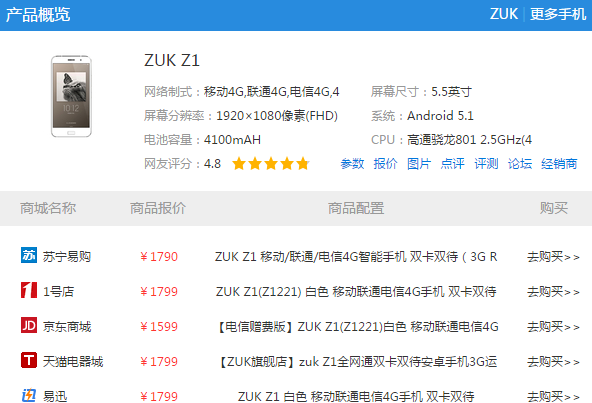
Task: Click the ¥1599 京东商城 price
Action: 159,327
